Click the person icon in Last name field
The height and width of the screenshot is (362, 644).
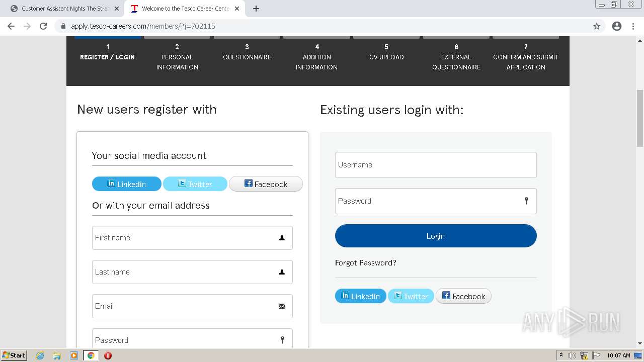tap(282, 272)
